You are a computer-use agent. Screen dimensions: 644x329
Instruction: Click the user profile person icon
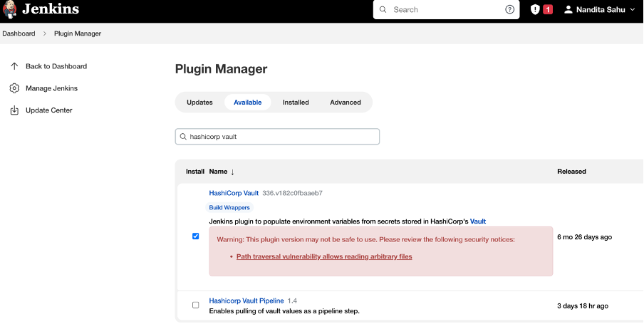(568, 9)
